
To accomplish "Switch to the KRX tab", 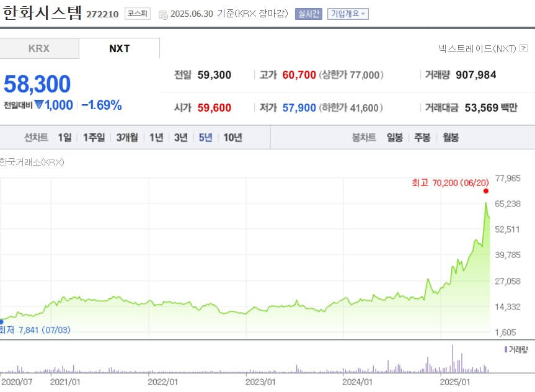I will [39, 48].
